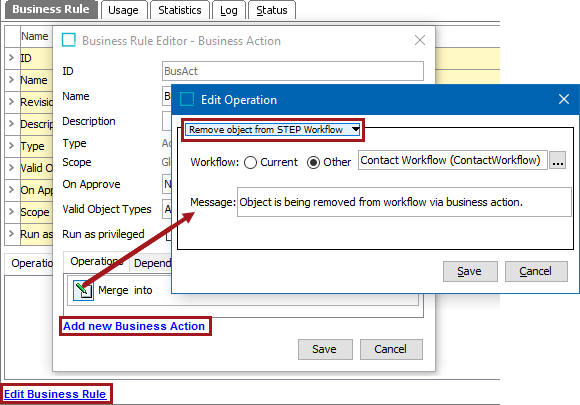The height and width of the screenshot is (405, 580).
Task: Expand the Revision row arrow
Action: coord(11,101)
